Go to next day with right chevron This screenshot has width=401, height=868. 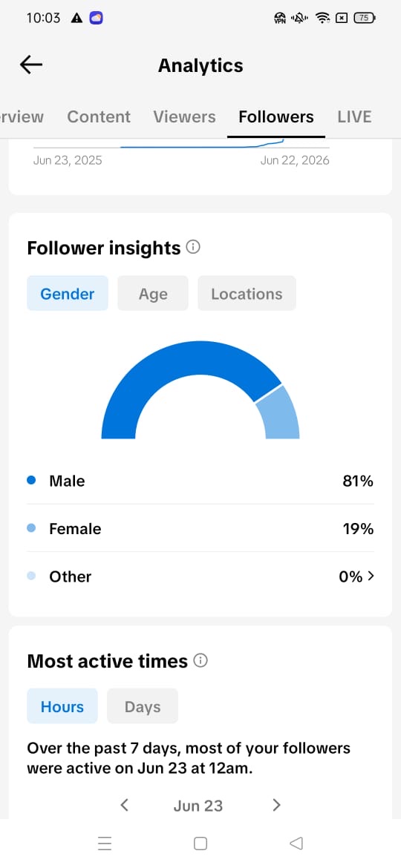(x=276, y=805)
